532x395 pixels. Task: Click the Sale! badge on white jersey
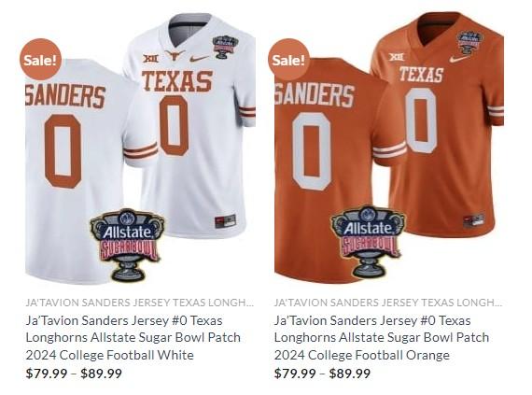(40, 60)
